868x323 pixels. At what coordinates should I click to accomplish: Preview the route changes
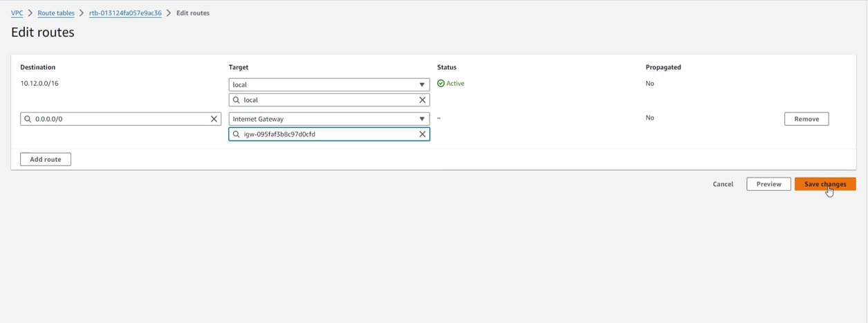[x=768, y=184]
